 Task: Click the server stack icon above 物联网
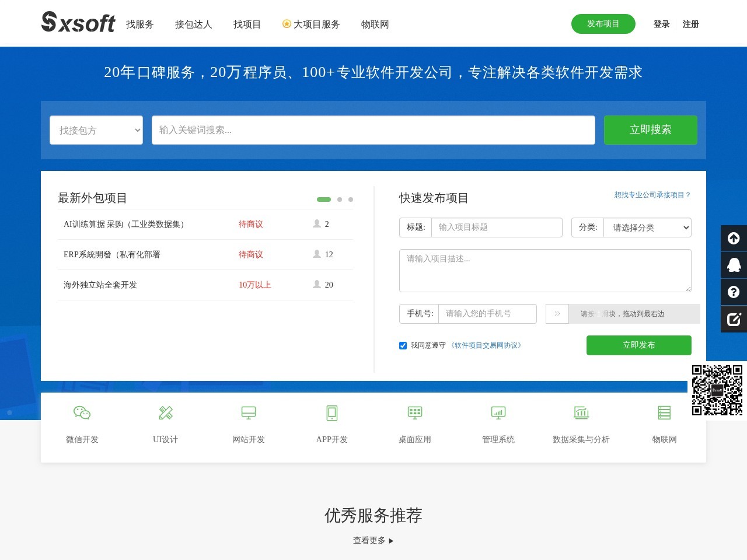click(664, 413)
